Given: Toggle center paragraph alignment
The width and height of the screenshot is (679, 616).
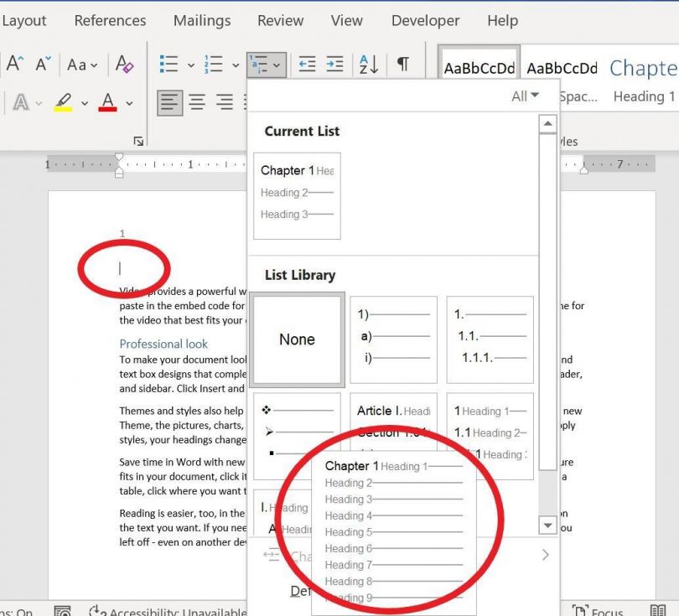Looking at the screenshot, I should click(196, 102).
